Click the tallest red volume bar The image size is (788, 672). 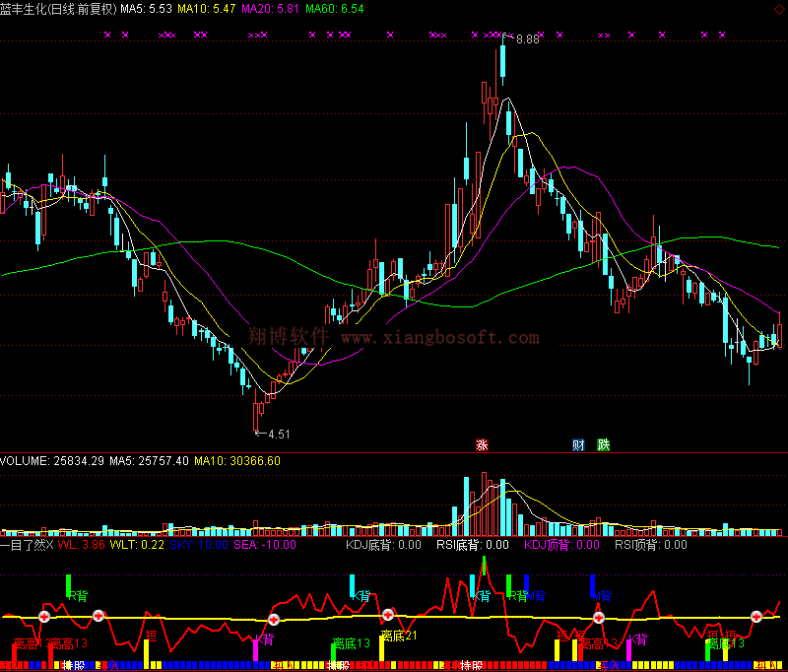tap(484, 504)
